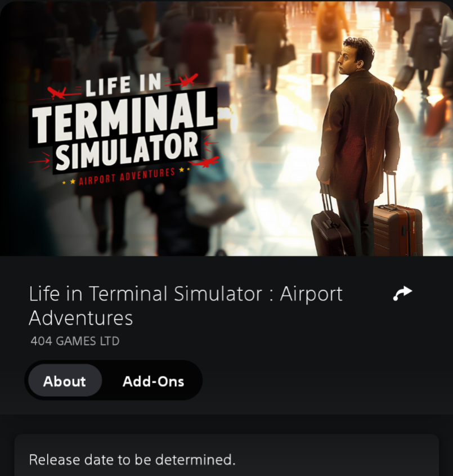Viewport: 453px width, 476px height.
Task: Click the Life in Terminal Simulator title
Action: click(x=186, y=306)
